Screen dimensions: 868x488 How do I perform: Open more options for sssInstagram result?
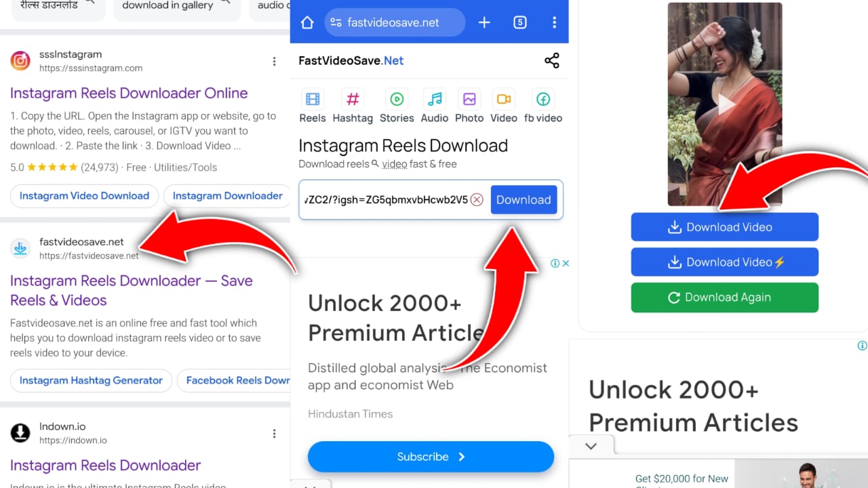point(275,62)
